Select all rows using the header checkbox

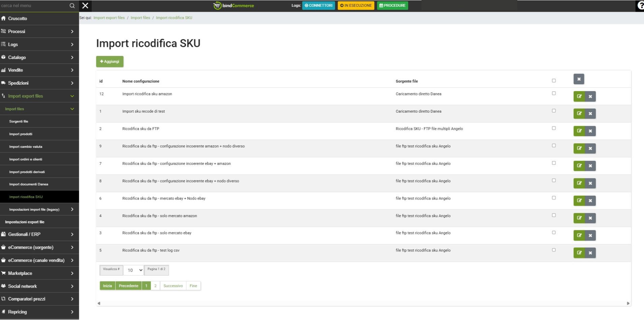coord(554,81)
